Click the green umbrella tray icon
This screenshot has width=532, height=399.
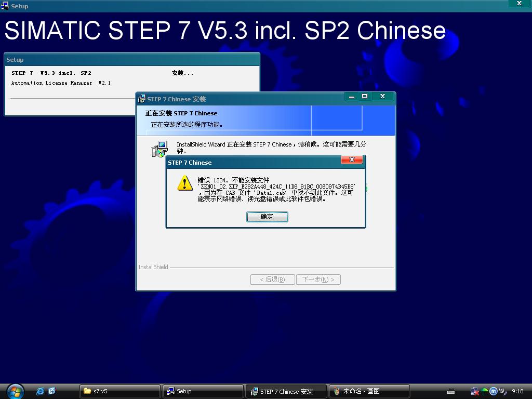[x=484, y=392]
